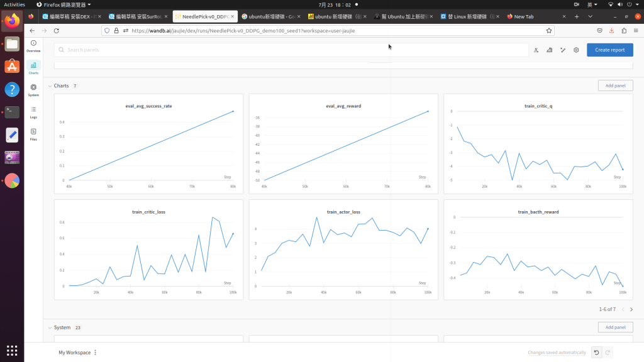This screenshot has height=362, width=644.
Task: Open the System metrics sidebar icon
Action: (33, 90)
